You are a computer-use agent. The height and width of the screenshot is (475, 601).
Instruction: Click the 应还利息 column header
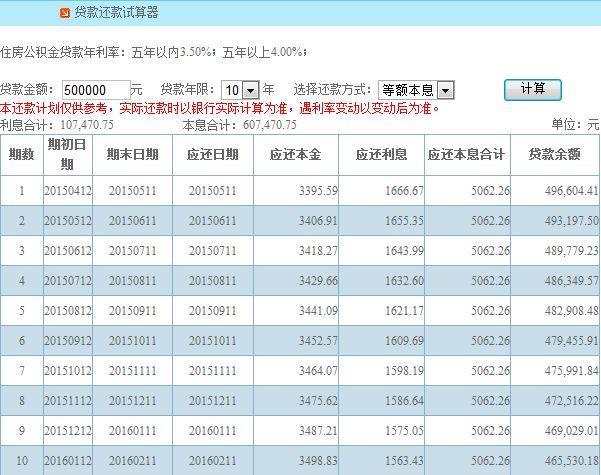381,155
